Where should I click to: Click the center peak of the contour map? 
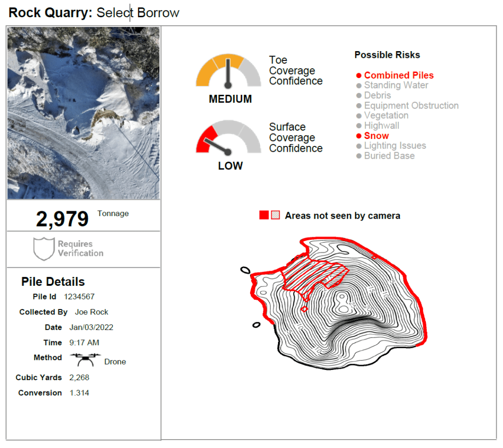point(340,300)
